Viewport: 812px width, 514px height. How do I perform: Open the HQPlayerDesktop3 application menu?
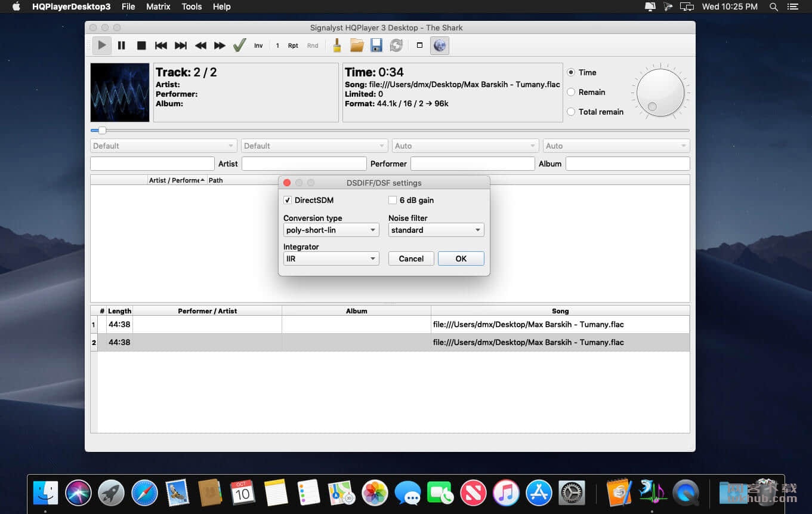[x=71, y=7]
